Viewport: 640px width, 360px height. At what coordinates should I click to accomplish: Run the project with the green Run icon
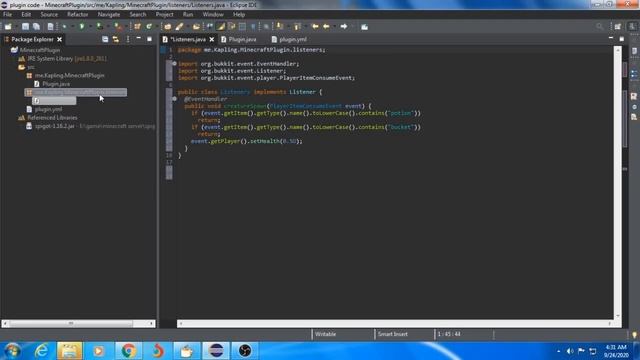pos(82,27)
